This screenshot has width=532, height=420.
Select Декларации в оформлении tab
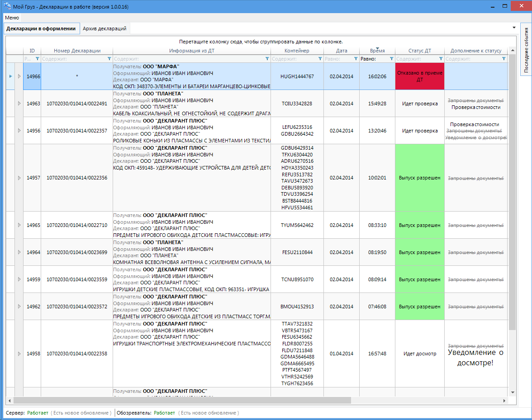click(x=41, y=28)
